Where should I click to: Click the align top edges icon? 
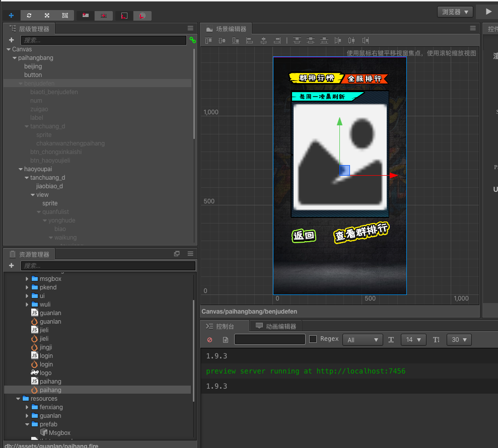click(x=208, y=40)
